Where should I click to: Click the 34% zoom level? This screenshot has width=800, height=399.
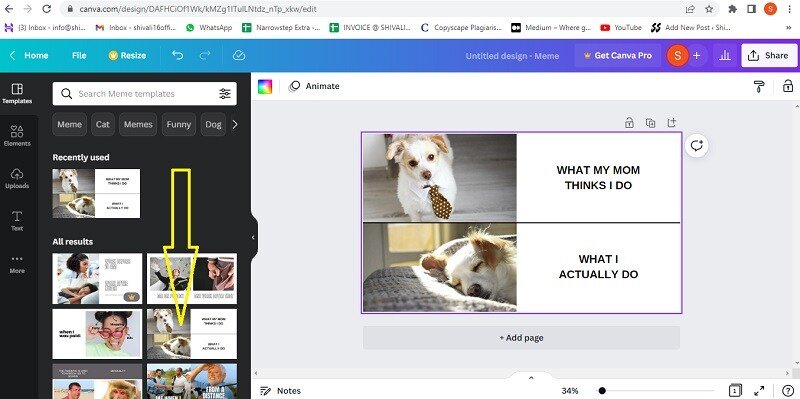(570, 391)
